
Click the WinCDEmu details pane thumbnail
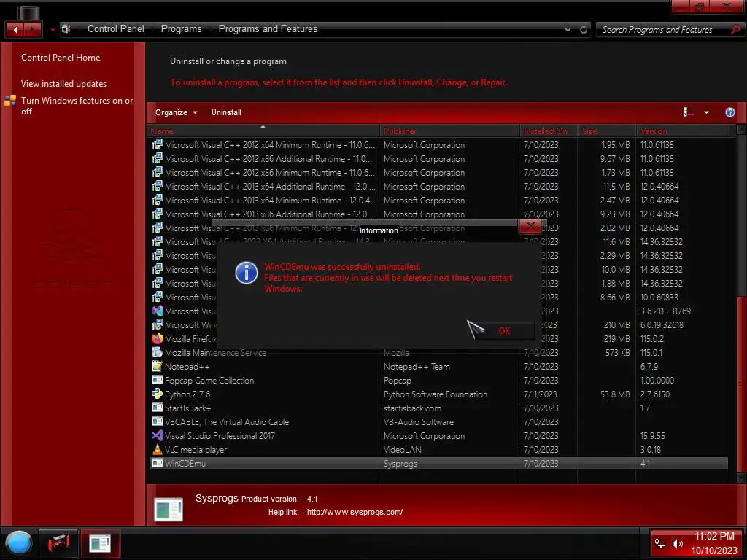(169, 509)
